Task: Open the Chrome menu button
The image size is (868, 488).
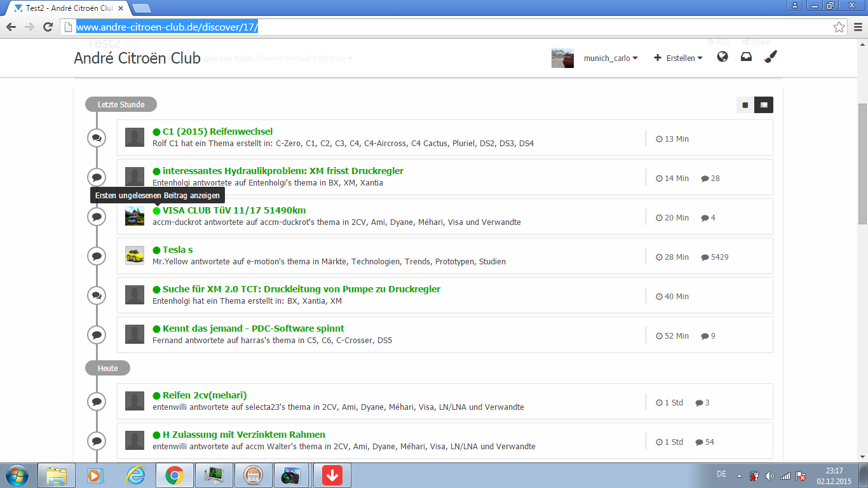Action: point(857,27)
